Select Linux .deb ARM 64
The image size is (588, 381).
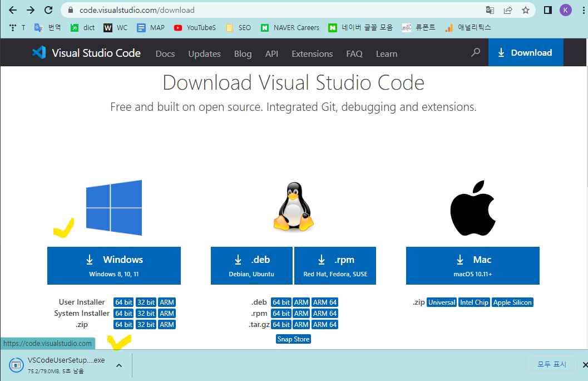point(325,302)
